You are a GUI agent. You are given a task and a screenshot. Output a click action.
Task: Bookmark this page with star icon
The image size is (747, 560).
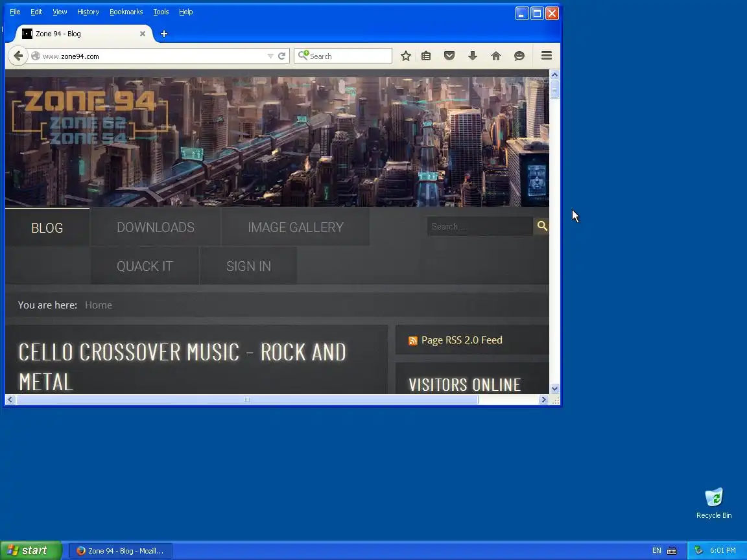point(405,56)
